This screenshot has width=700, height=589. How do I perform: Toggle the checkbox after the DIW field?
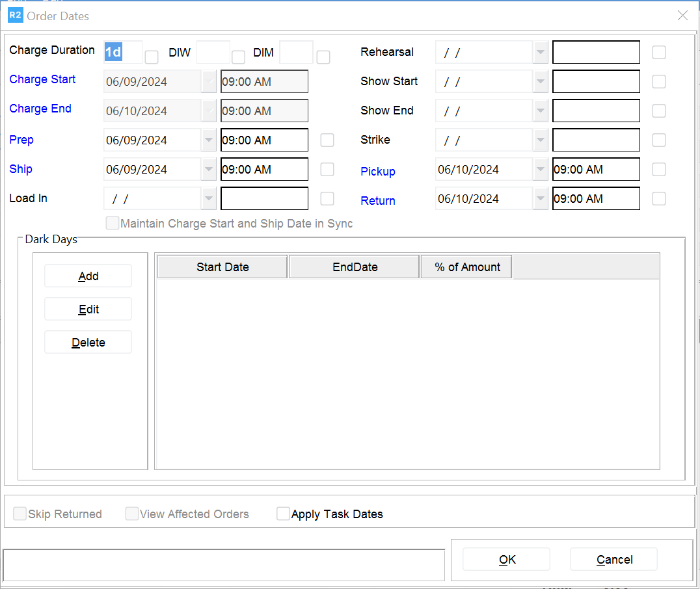click(239, 57)
